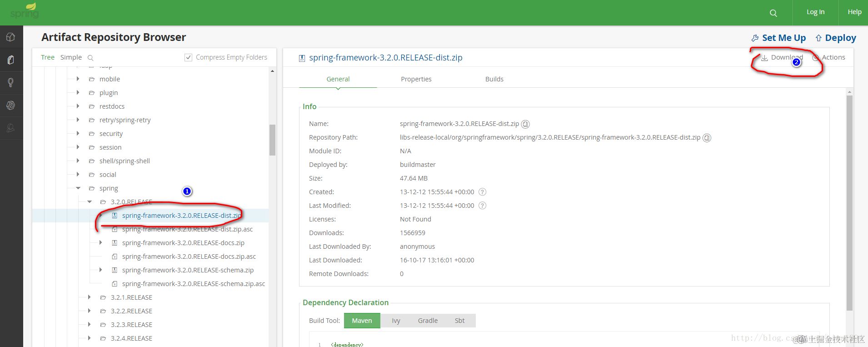Screen dimensions: 868x347
Task: Click the plugin folder icon
Action: coord(92,93)
